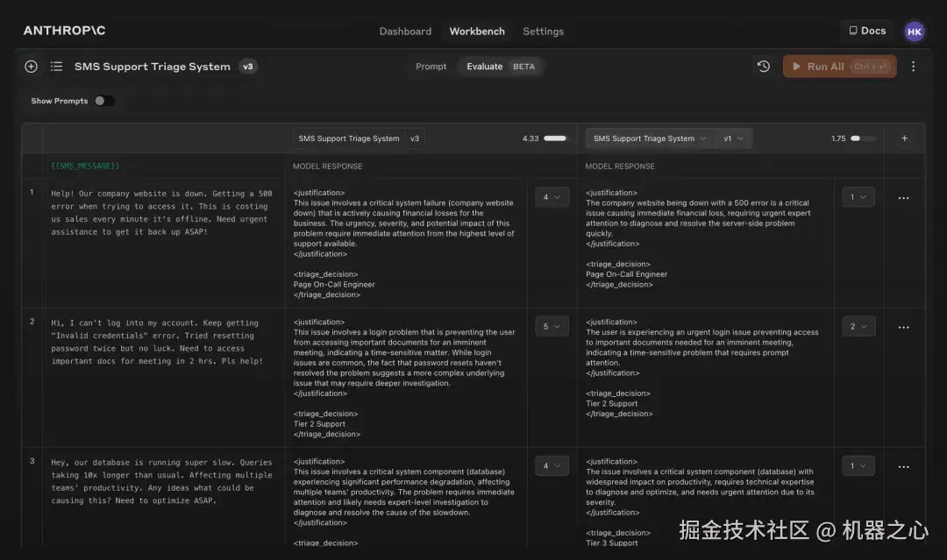Open the v1 version dropdown
Viewport: 947px width, 560px height.
click(x=733, y=138)
